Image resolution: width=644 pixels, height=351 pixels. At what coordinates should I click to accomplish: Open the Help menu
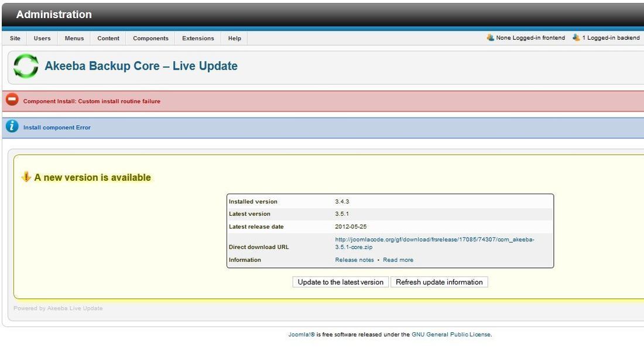[x=235, y=38]
